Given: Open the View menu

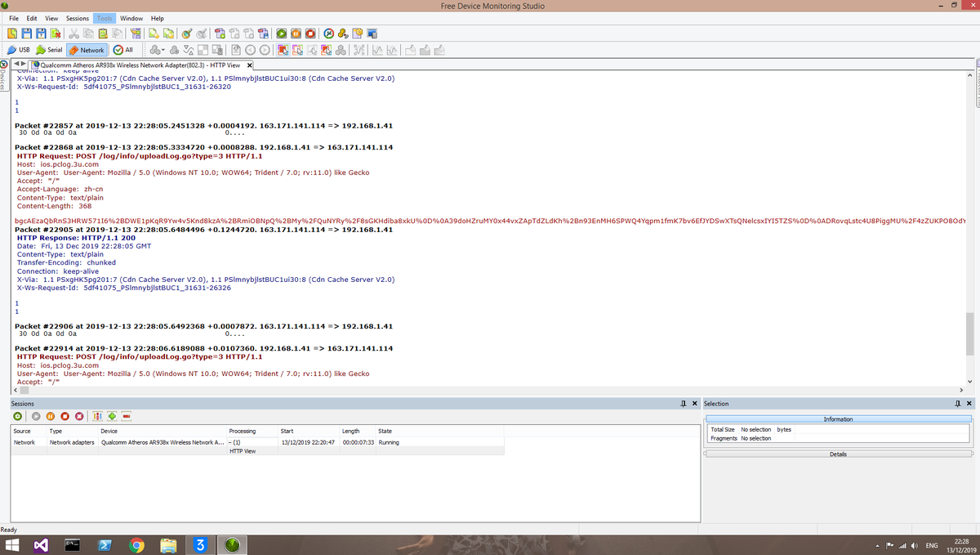Looking at the screenshot, I should 51,18.
